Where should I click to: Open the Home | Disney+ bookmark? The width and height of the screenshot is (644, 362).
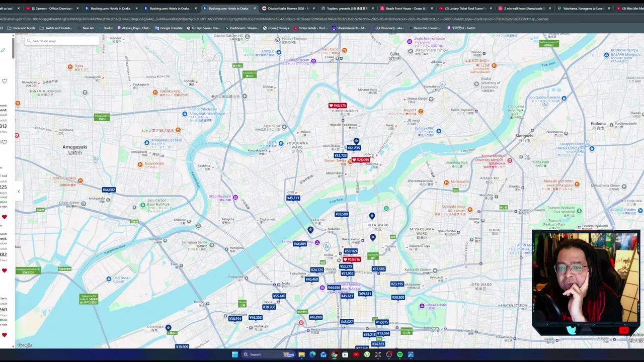click(x=277, y=28)
